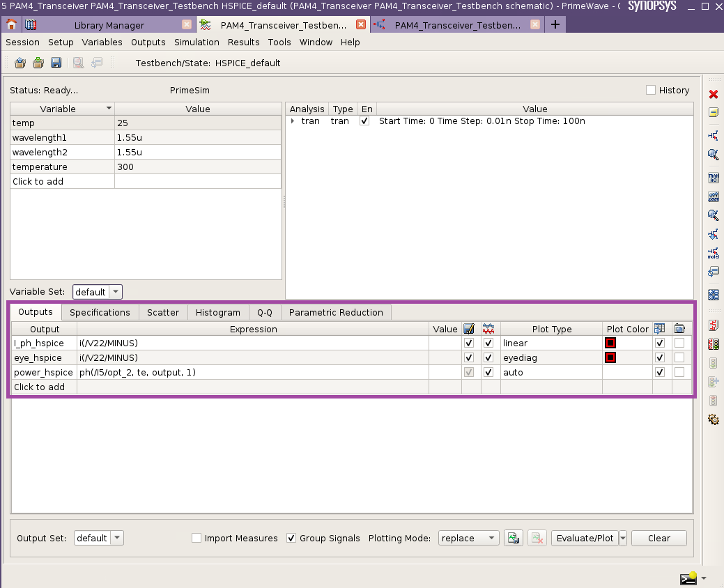Close the active PAM4_Transceiver_Testbench tab
The image size is (724, 588).
pyautogui.click(x=361, y=24)
